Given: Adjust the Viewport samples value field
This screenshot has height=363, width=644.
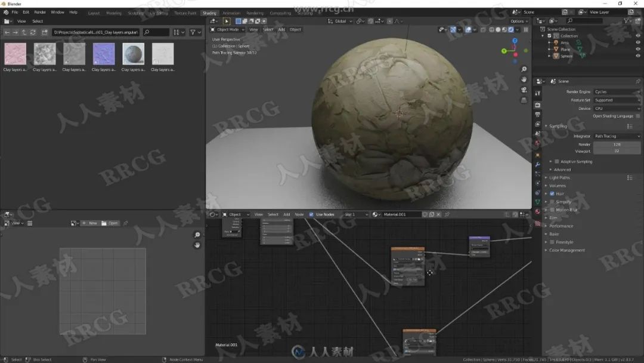Looking at the screenshot, I should point(617,151).
